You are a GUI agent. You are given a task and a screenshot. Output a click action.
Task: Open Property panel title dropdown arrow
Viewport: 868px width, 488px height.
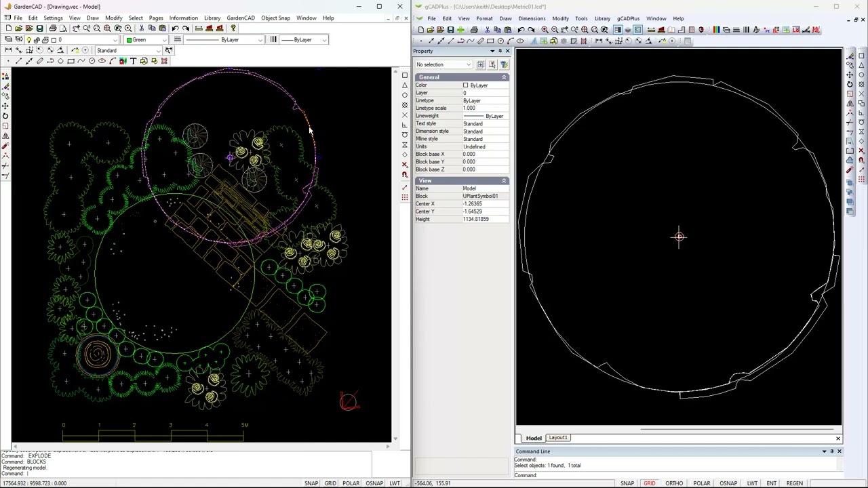pyautogui.click(x=492, y=52)
